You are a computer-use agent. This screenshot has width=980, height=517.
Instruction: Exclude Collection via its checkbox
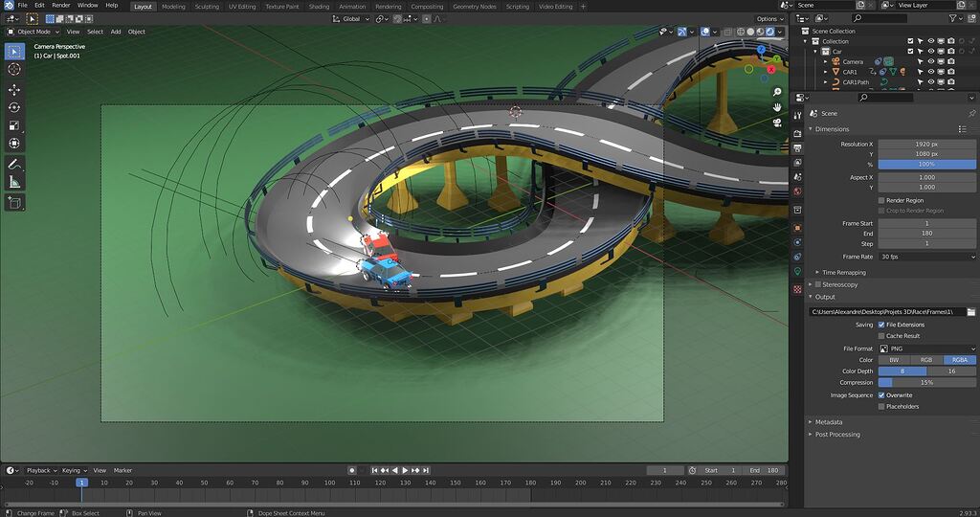point(911,41)
